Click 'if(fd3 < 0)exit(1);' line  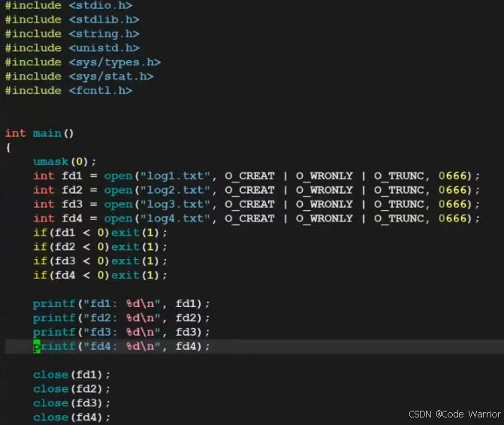(100, 261)
